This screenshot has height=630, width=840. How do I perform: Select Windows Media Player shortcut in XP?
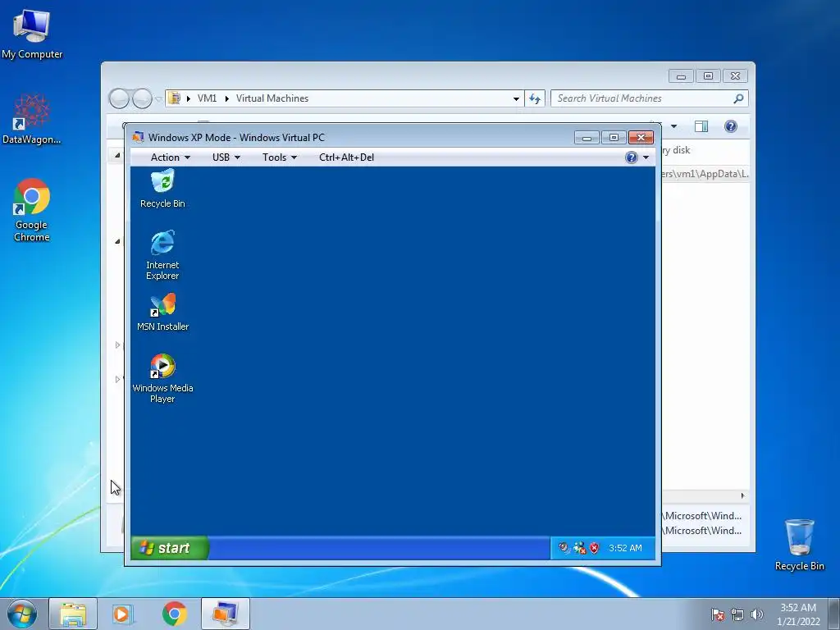click(x=162, y=378)
